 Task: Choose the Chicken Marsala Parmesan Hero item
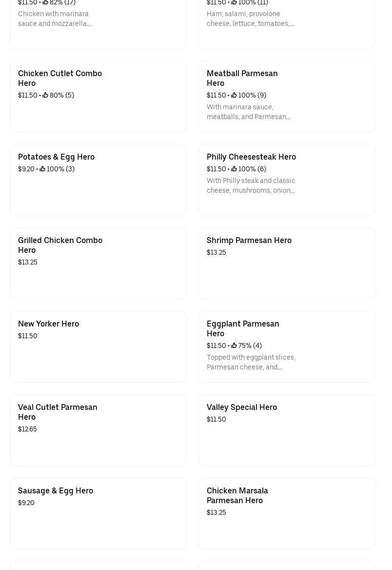point(237,495)
